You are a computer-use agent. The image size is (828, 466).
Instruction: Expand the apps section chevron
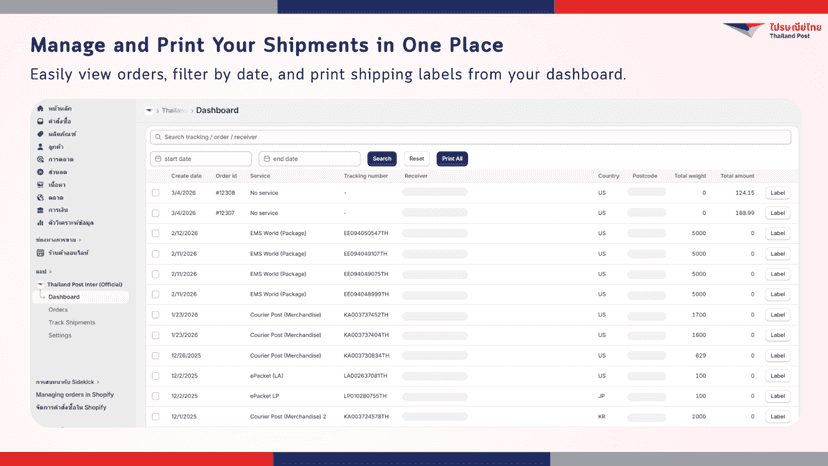[x=50, y=272]
